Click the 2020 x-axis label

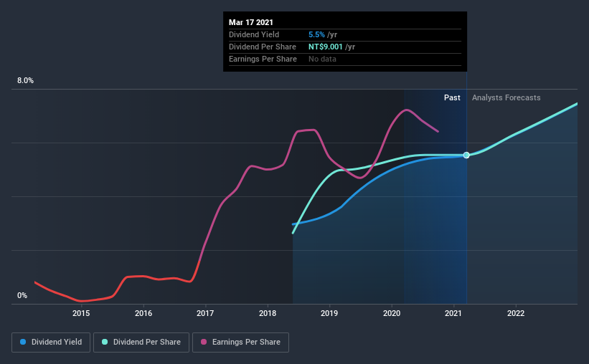(392, 313)
